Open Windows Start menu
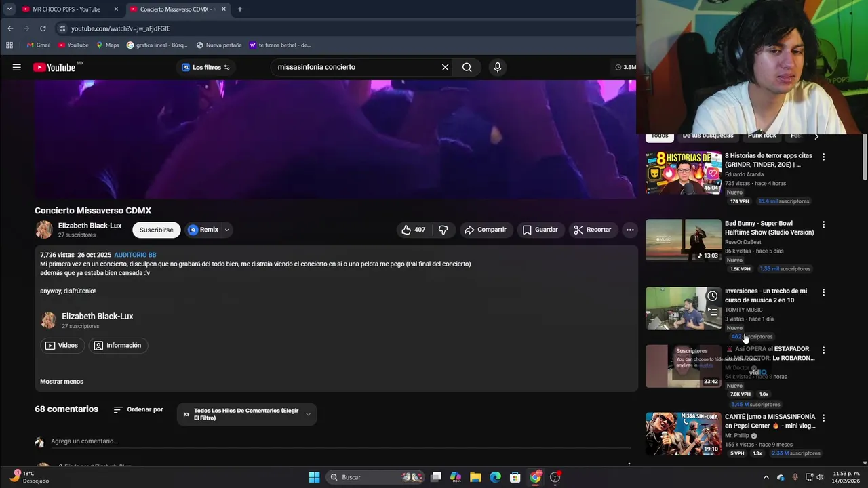Screen dimensions: 868x488 pyautogui.click(x=314, y=477)
